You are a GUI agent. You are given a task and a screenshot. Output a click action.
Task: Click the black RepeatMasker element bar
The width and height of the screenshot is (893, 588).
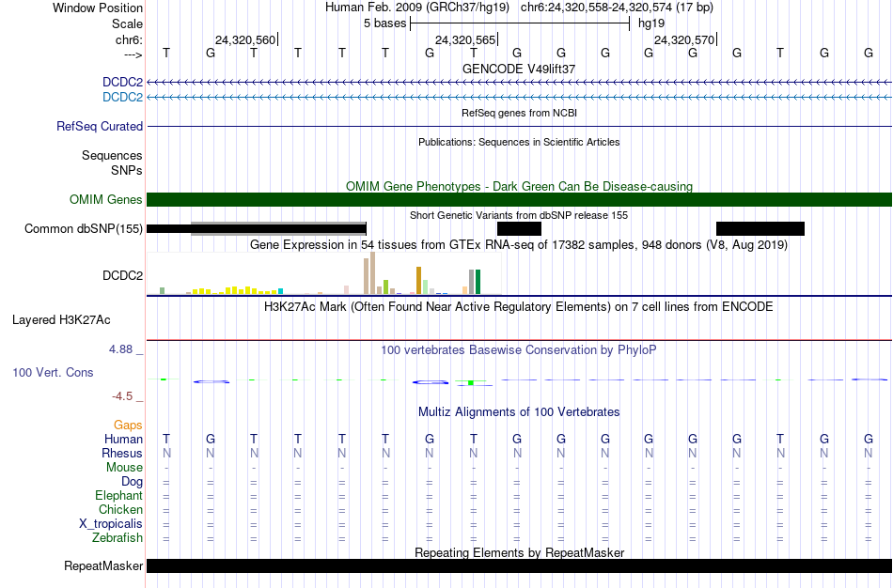point(519,565)
